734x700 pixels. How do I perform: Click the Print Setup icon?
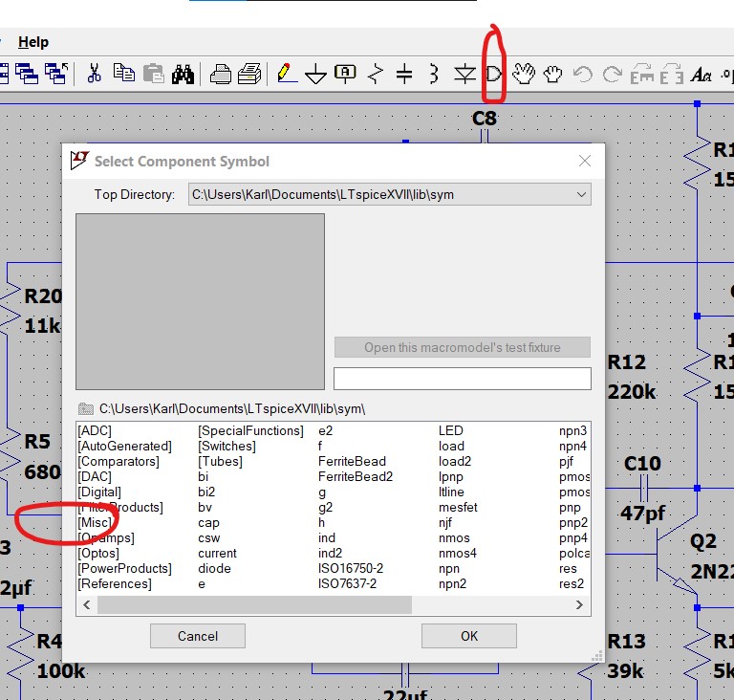pyautogui.click(x=249, y=74)
